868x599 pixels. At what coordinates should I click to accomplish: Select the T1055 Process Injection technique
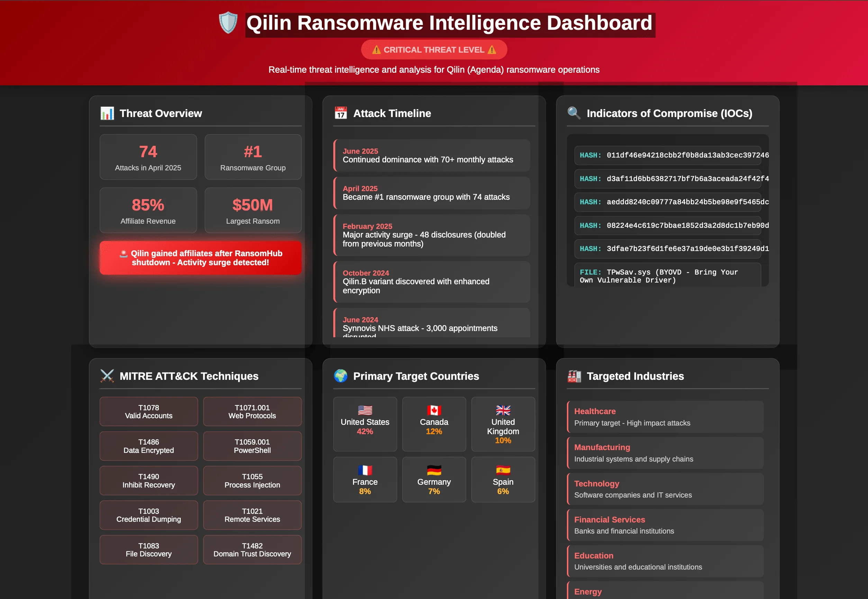252,481
